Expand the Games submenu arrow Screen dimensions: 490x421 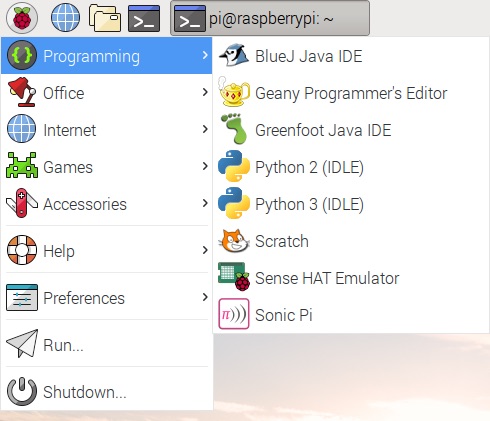(205, 166)
